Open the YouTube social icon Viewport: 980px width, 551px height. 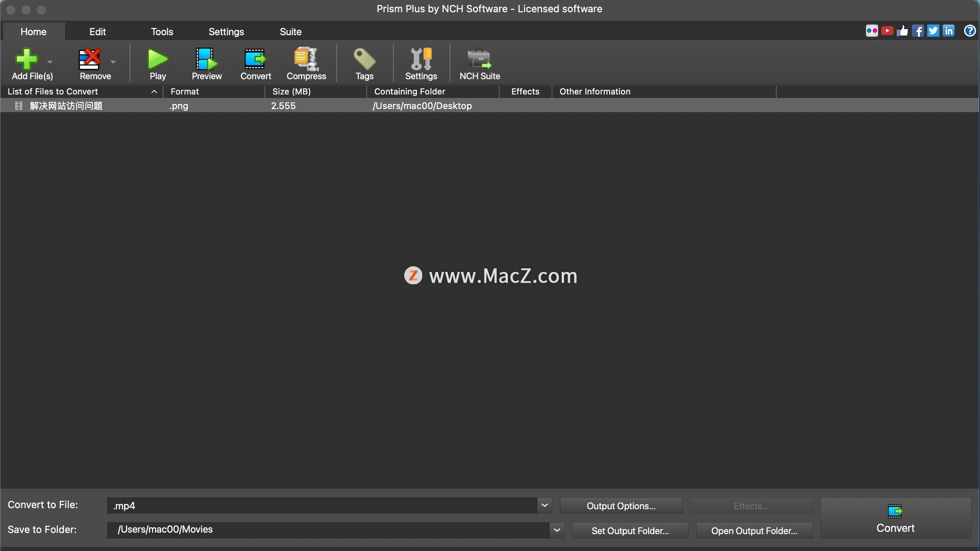tap(887, 31)
